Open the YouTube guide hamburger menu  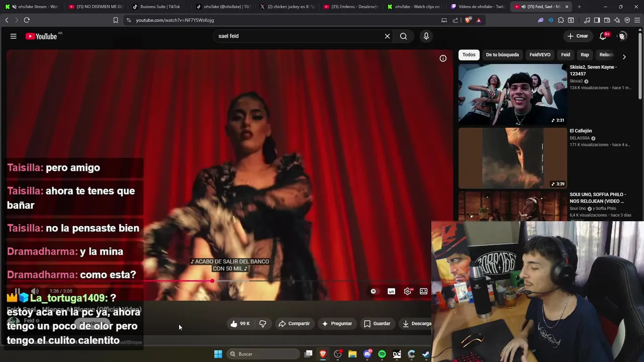coord(14,36)
